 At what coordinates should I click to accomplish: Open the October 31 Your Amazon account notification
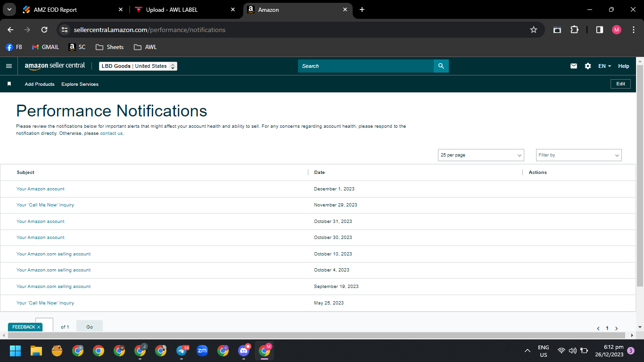coord(41,222)
